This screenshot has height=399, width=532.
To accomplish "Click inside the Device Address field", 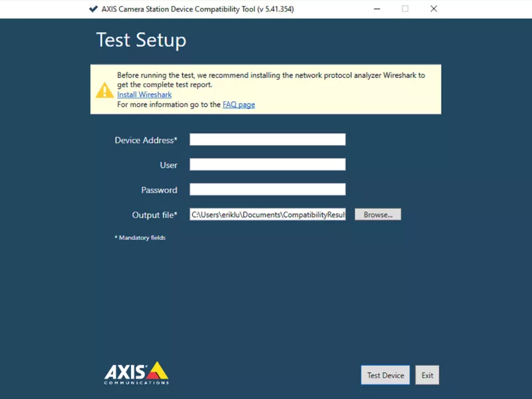I will [266, 139].
